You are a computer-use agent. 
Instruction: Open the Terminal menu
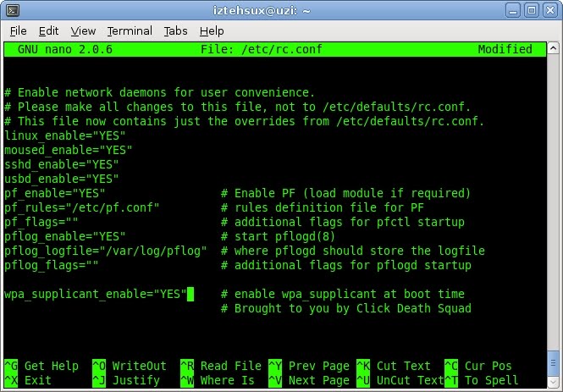point(130,30)
